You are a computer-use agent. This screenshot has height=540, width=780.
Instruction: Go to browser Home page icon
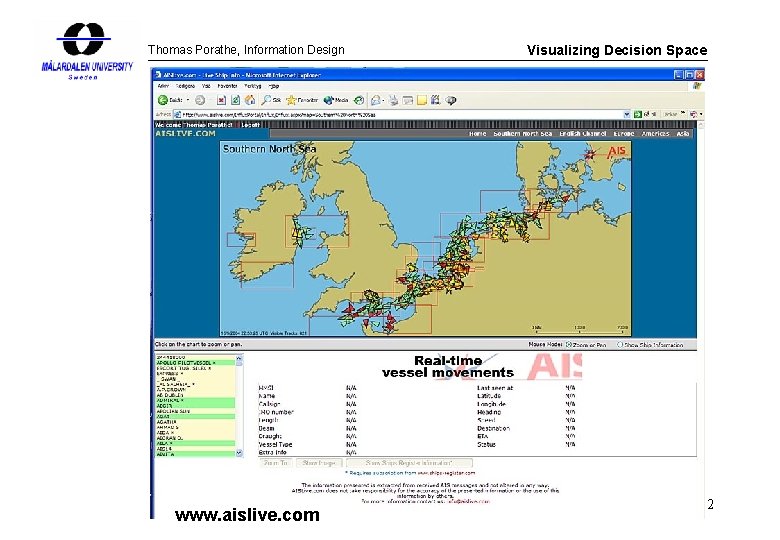(x=250, y=100)
